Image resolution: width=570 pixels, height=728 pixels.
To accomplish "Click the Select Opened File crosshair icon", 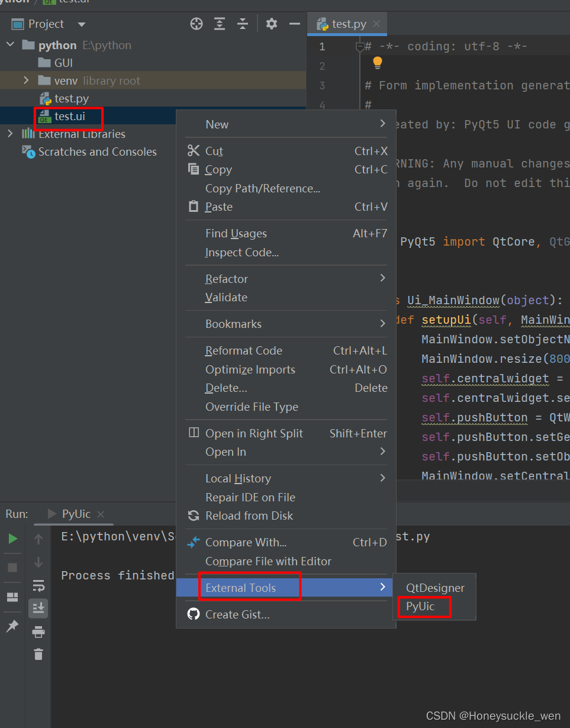I will [x=196, y=24].
